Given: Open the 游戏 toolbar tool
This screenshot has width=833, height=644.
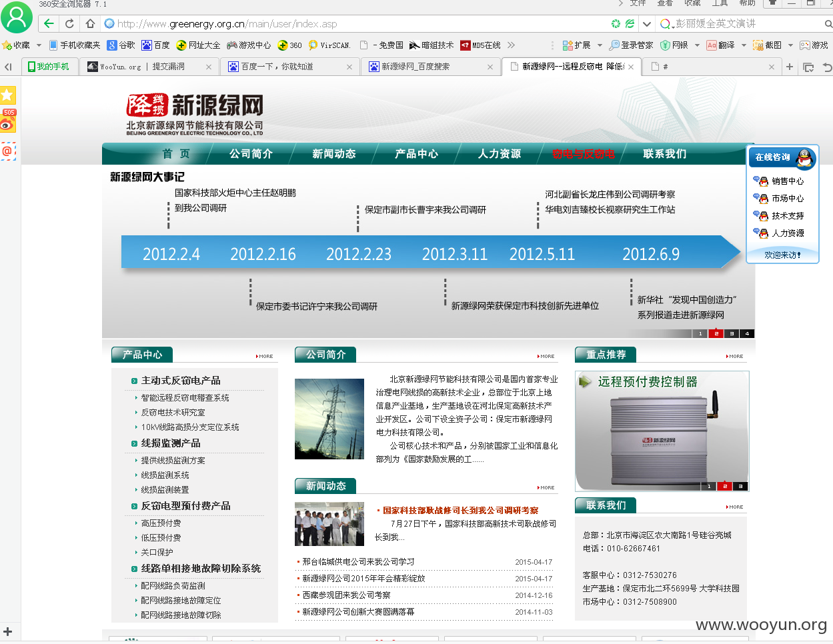Looking at the screenshot, I should pyautogui.click(x=814, y=45).
